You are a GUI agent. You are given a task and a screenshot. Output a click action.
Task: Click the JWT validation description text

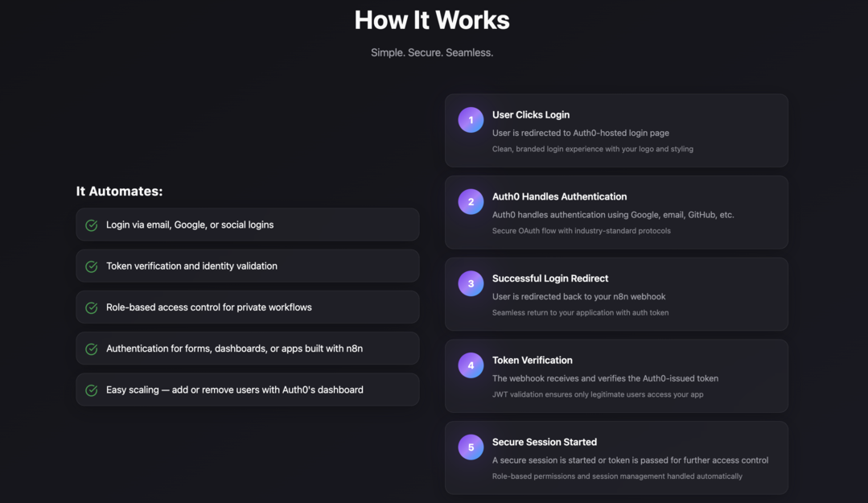[x=598, y=394]
